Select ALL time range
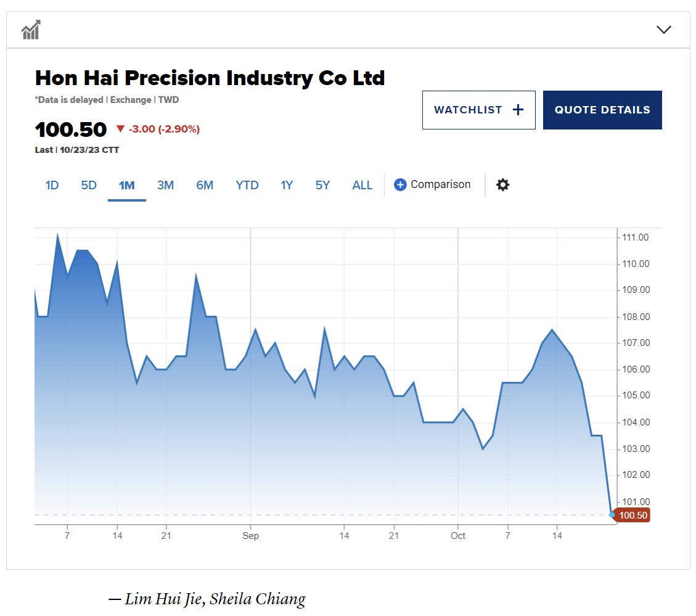Image resolution: width=696 pixels, height=616 pixels. pos(362,185)
